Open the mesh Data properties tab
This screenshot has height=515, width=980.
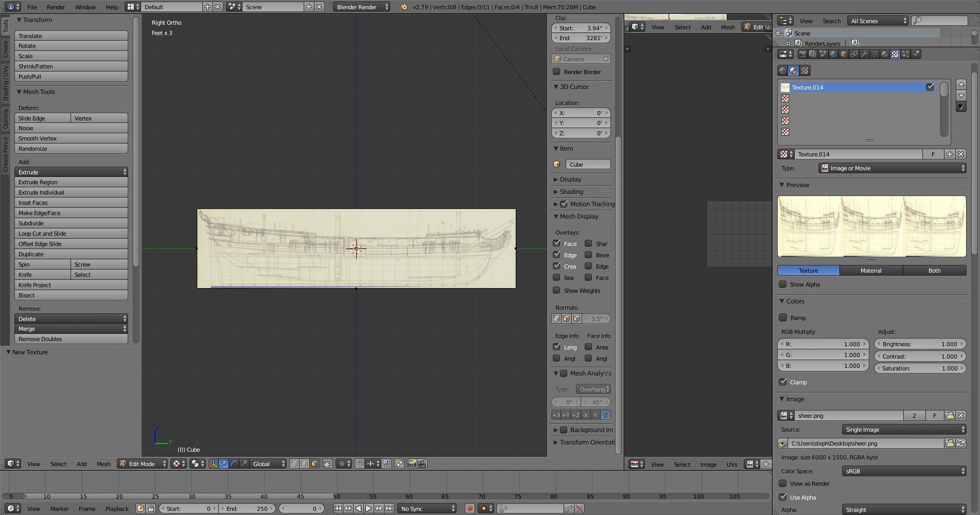pos(874,54)
